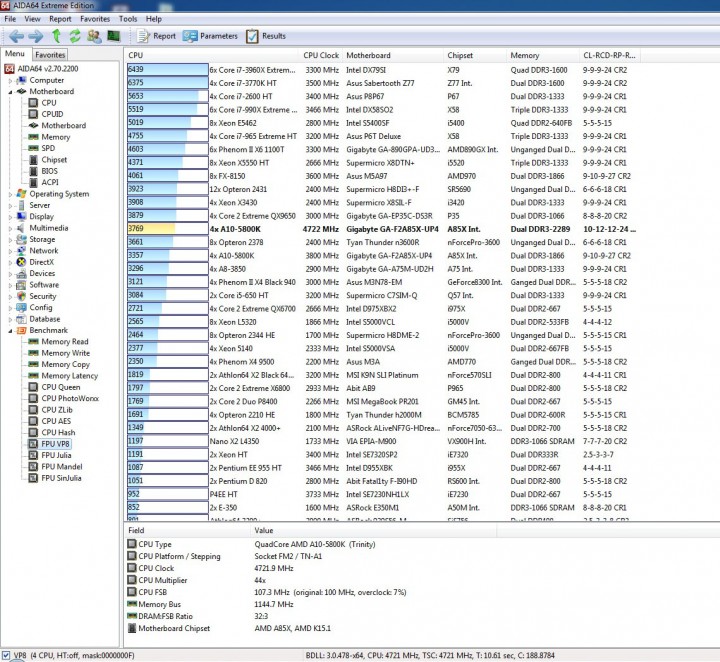720x662 pixels.
Task: Collapse the Benchmark tree node
Action: click(x=10, y=331)
